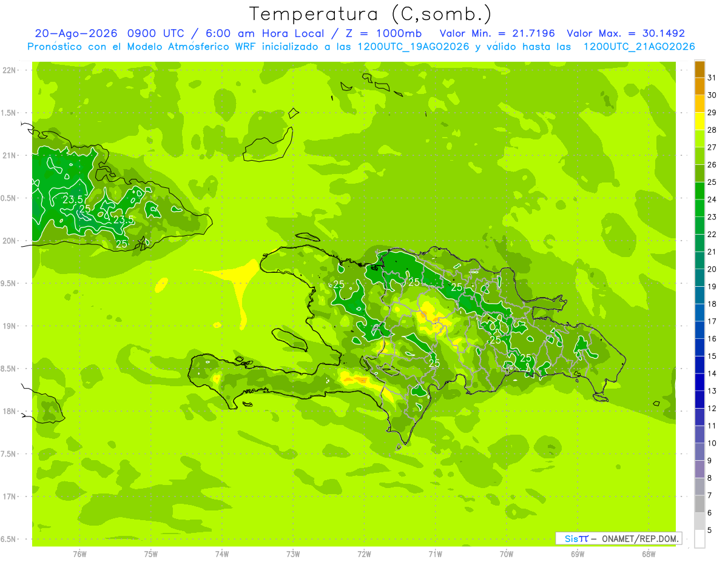The image size is (728, 562).
Task: Click the "69W" longitude axis label
Action: 578,554
